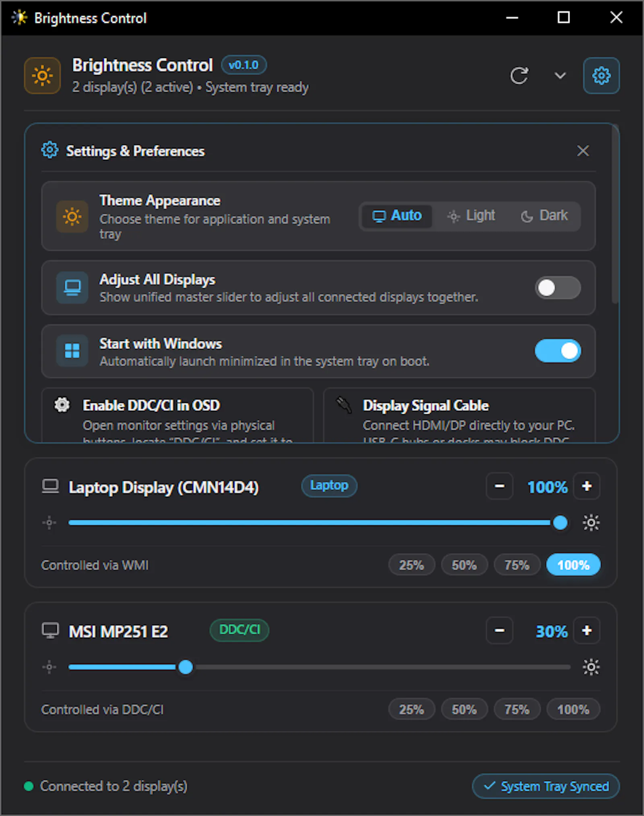Set Laptop Display to 50% preset
Screen dimensions: 644x816
click(x=464, y=565)
